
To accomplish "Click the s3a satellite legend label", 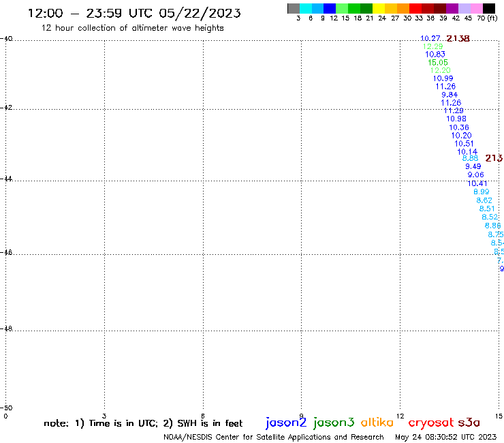I will (469, 423).
